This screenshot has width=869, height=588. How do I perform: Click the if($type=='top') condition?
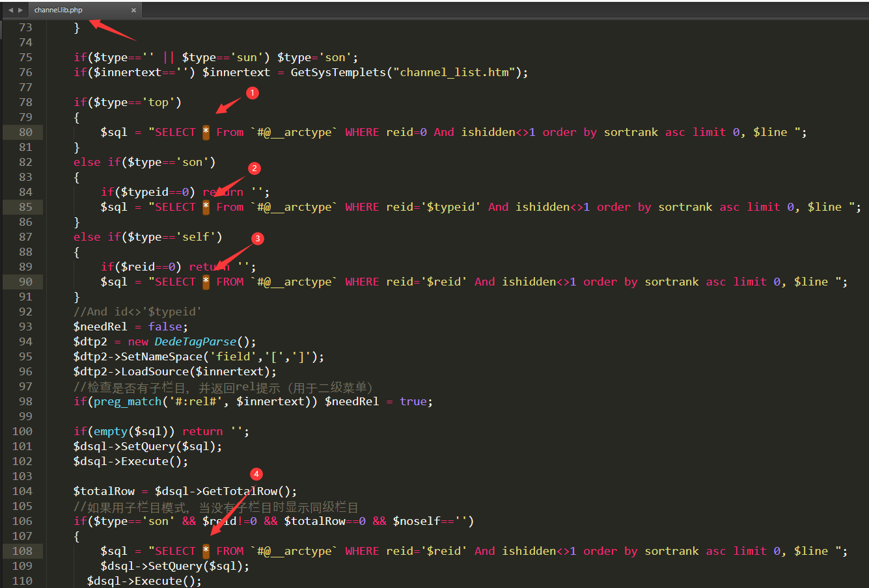128,102
